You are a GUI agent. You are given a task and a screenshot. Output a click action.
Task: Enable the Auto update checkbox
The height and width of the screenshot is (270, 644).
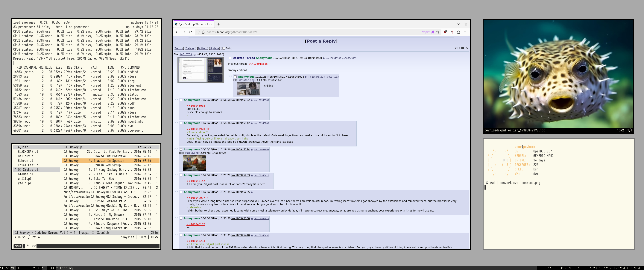coord(224,48)
